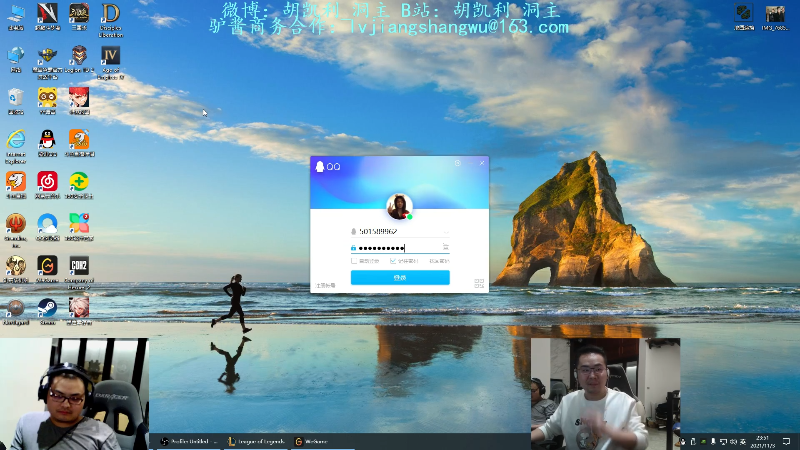Image resolution: width=800 pixels, height=450 pixels.
Task: Select the Legion TD 2 desktop shortcut
Action: point(79,59)
